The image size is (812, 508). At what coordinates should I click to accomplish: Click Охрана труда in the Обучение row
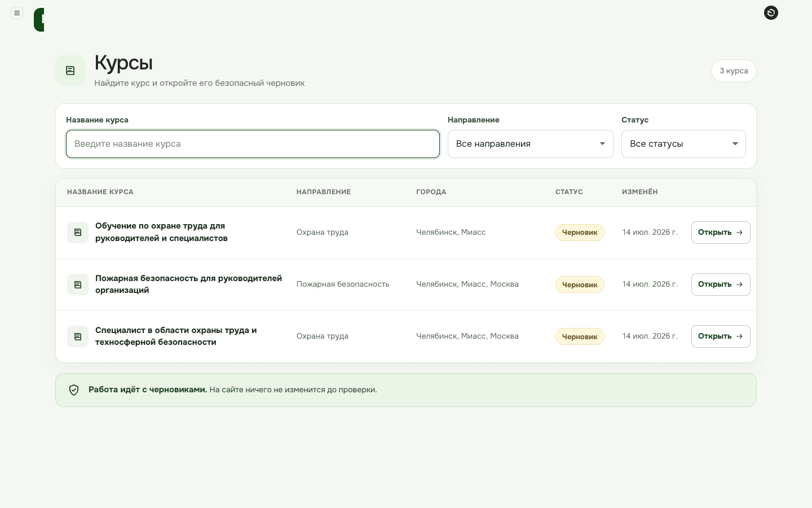[x=323, y=232]
